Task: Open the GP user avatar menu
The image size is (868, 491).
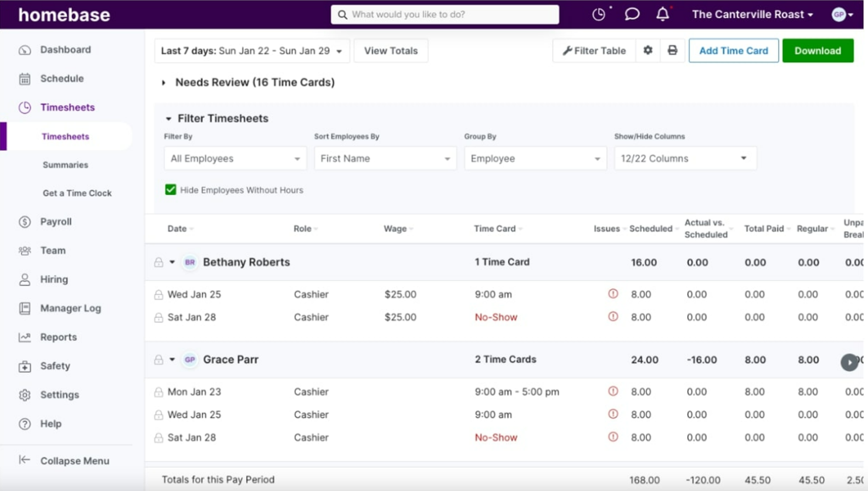Action: pyautogui.click(x=842, y=15)
